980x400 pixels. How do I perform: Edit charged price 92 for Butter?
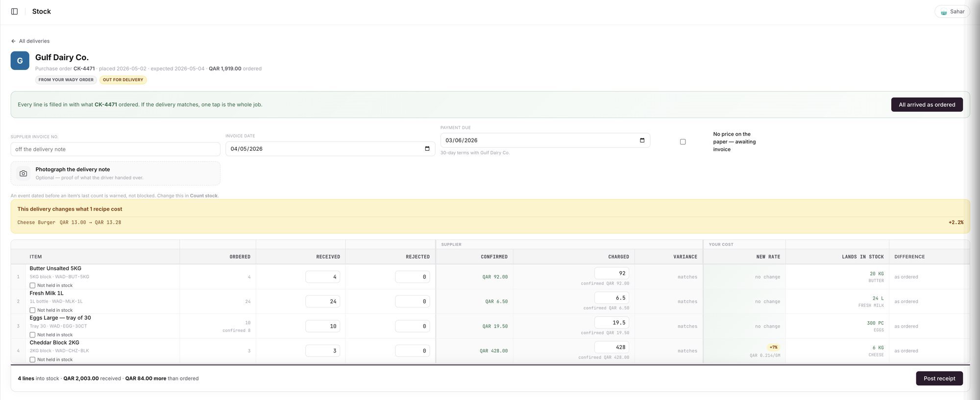612,273
